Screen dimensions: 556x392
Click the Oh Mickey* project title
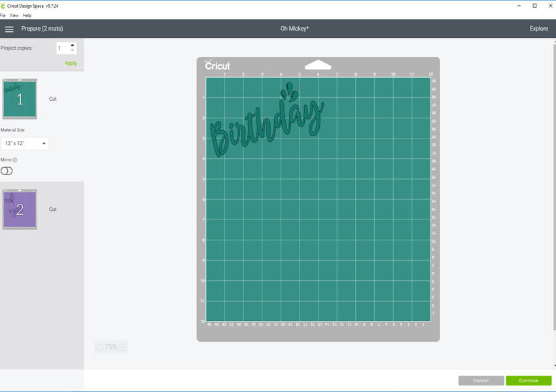click(x=294, y=29)
